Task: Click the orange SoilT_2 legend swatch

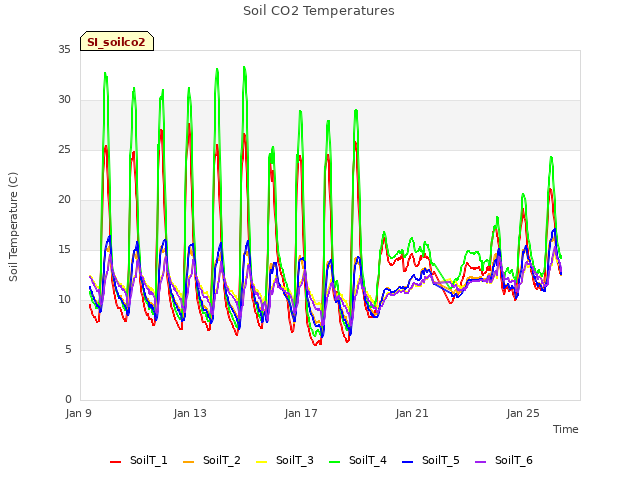Action: click(189, 462)
